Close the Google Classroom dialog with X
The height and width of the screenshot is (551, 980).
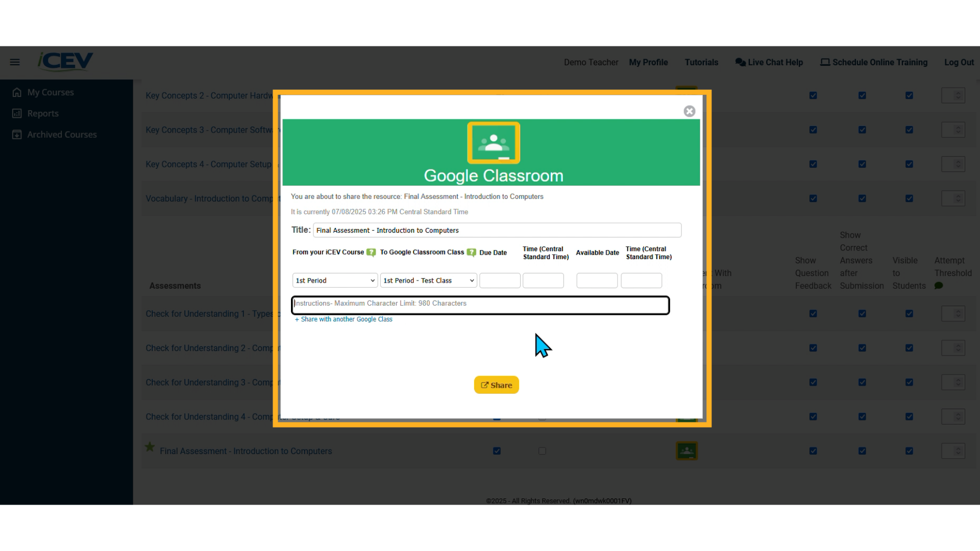[690, 111]
